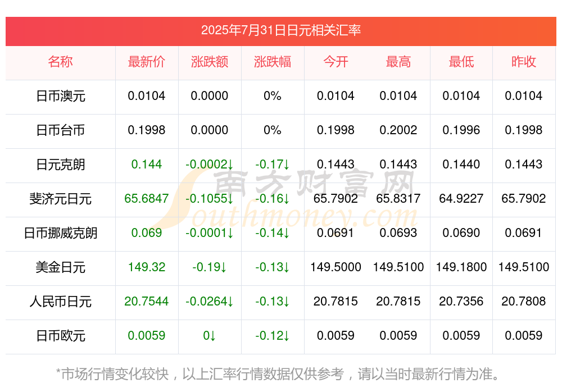This screenshot has height=392, width=562.
Task: Click percent change -0.16↓ for 斐济元日元
Action: pos(273,198)
